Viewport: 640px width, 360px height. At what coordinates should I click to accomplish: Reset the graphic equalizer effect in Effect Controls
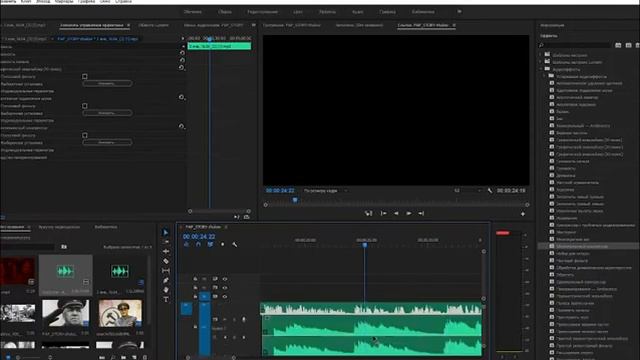coord(182,68)
